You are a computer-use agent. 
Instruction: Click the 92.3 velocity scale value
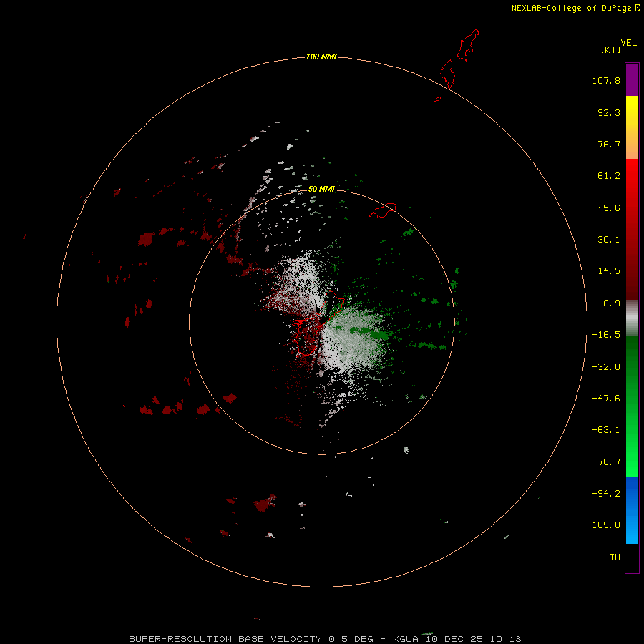click(x=609, y=112)
